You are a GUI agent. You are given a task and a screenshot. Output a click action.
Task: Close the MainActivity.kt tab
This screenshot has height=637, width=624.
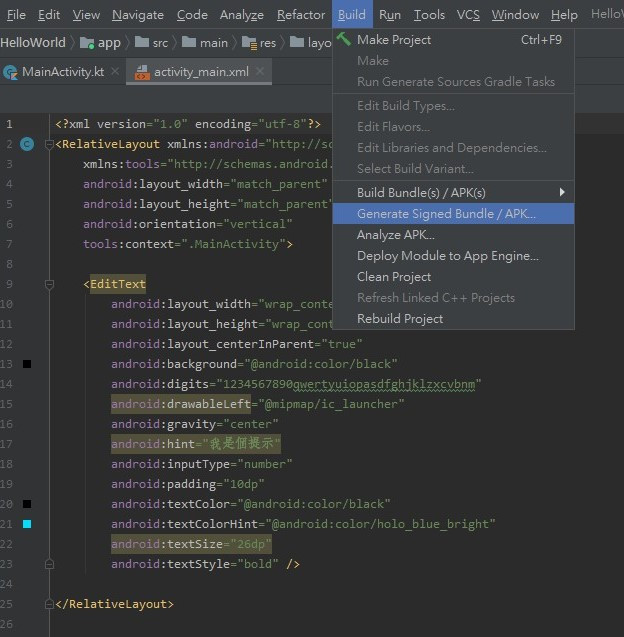click(x=114, y=72)
